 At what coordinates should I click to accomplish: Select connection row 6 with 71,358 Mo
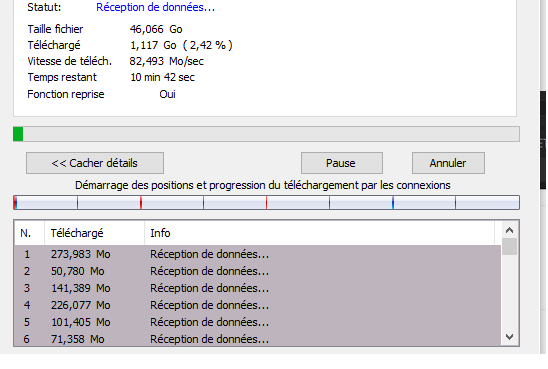(258, 339)
